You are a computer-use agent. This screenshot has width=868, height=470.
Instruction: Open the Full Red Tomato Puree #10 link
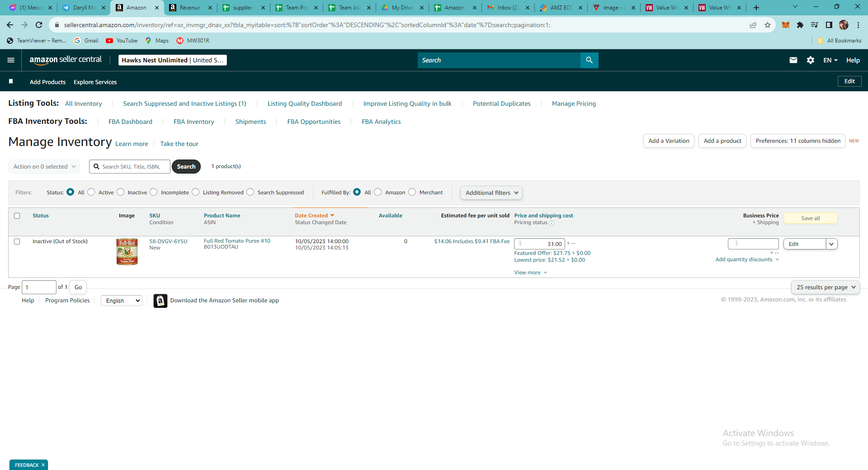click(x=237, y=241)
